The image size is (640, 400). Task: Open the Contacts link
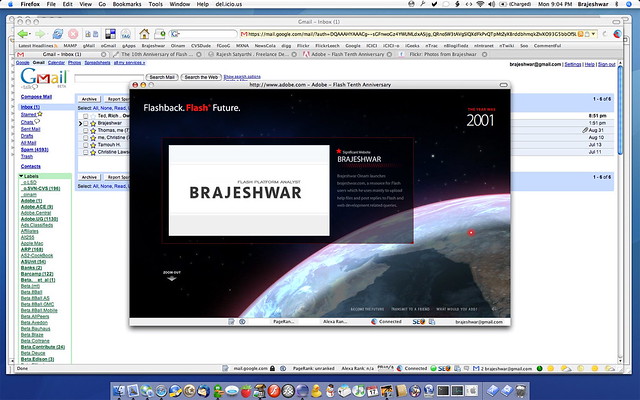(31, 166)
